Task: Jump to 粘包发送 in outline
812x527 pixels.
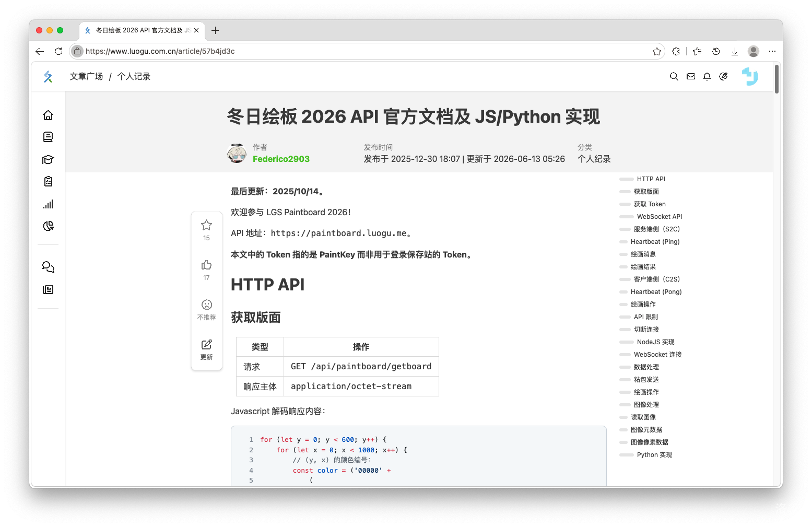Action: [x=646, y=380]
